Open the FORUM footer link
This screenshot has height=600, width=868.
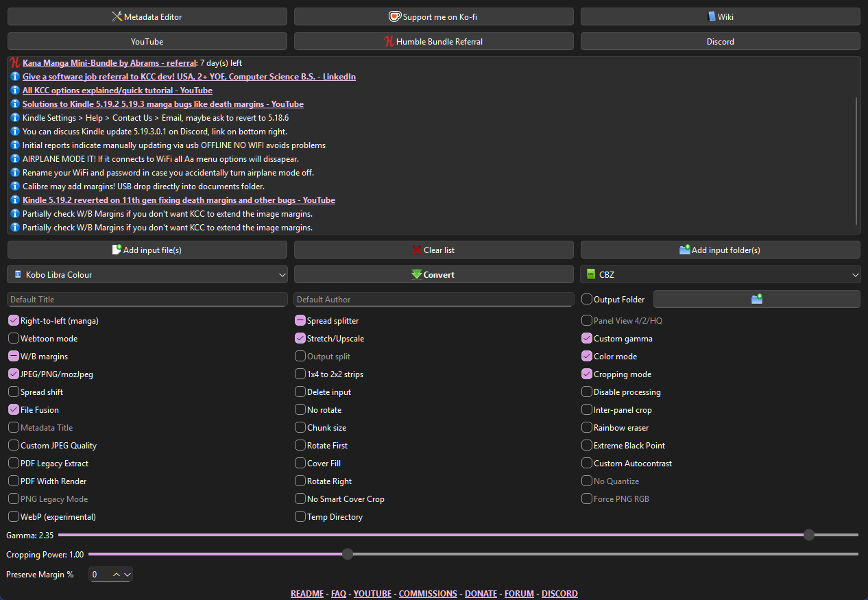click(519, 593)
